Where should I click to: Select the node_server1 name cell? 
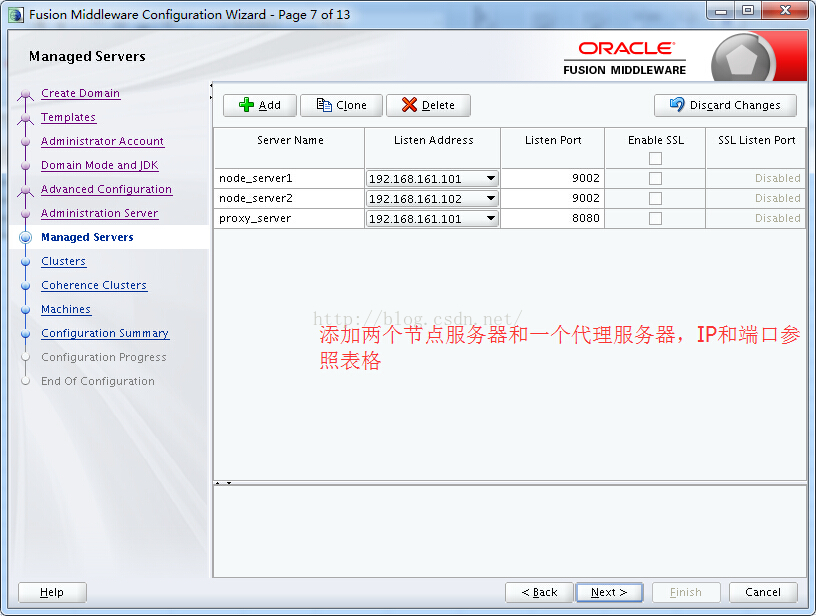(289, 178)
